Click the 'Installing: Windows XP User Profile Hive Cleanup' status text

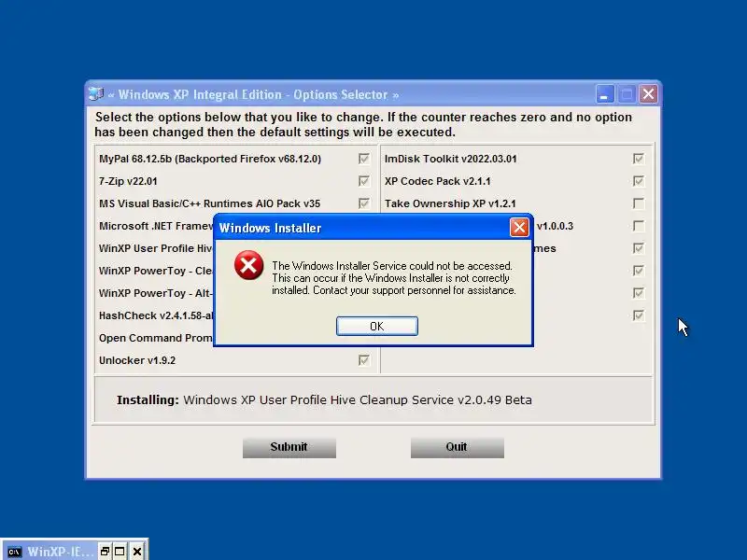pos(324,399)
